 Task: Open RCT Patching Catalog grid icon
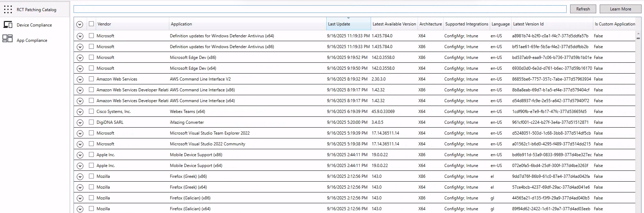(8, 9)
